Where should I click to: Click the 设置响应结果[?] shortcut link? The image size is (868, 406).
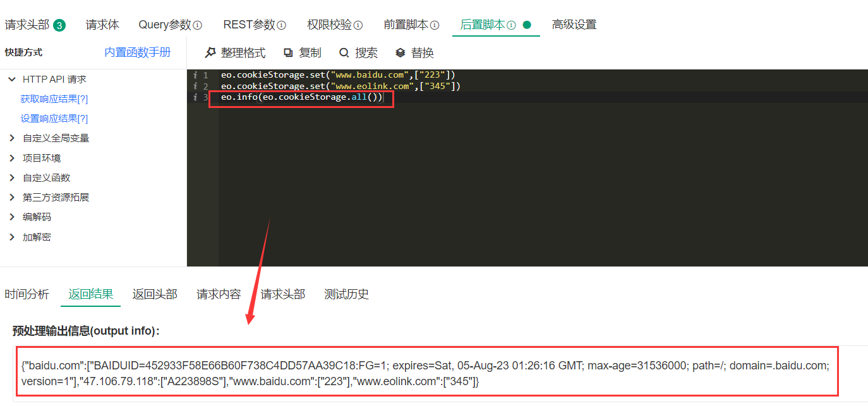click(54, 119)
